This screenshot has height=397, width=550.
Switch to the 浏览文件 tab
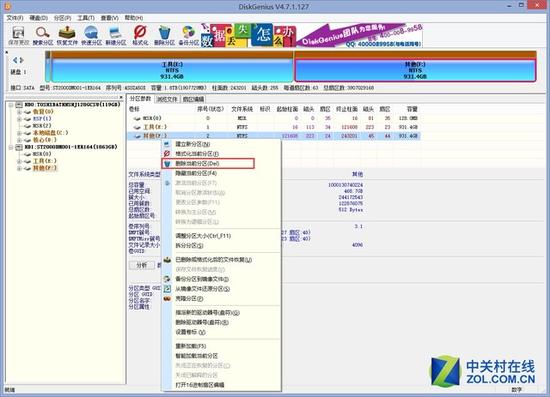167,99
